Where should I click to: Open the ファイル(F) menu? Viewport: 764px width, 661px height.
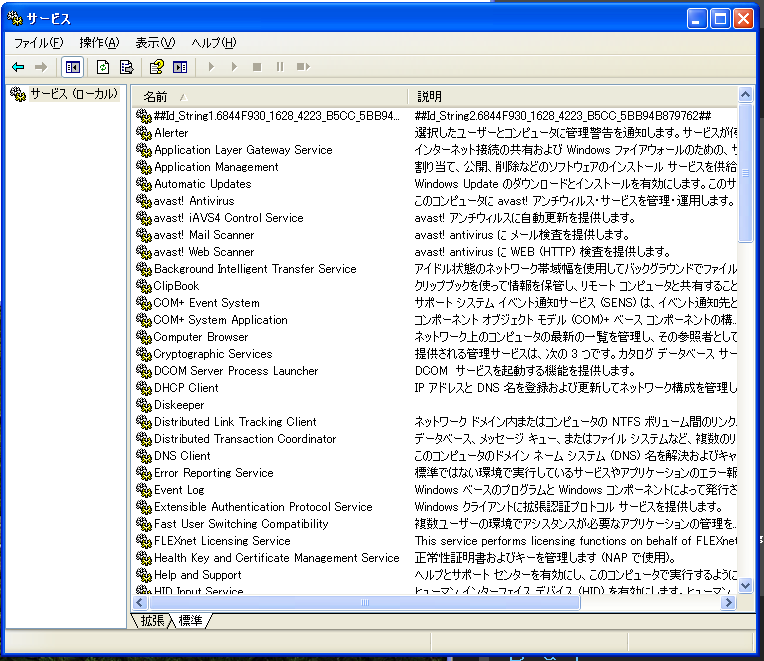pos(38,43)
